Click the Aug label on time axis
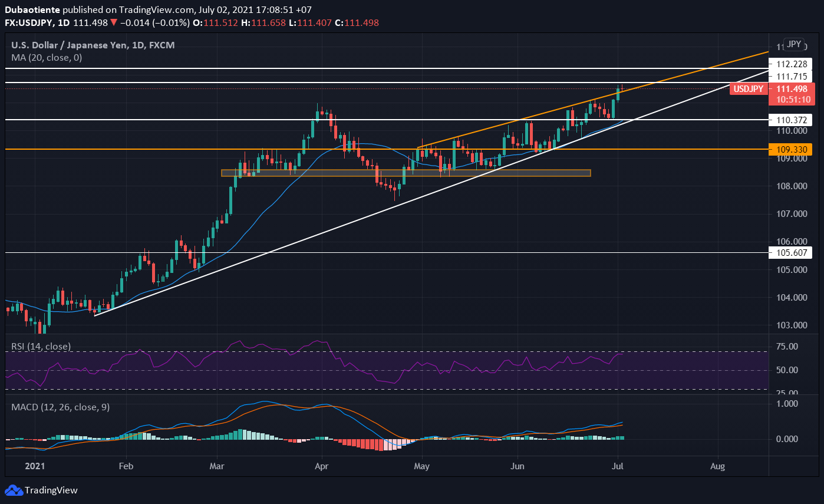Image resolution: width=824 pixels, height=504 pixels. [x=717, y=465]
